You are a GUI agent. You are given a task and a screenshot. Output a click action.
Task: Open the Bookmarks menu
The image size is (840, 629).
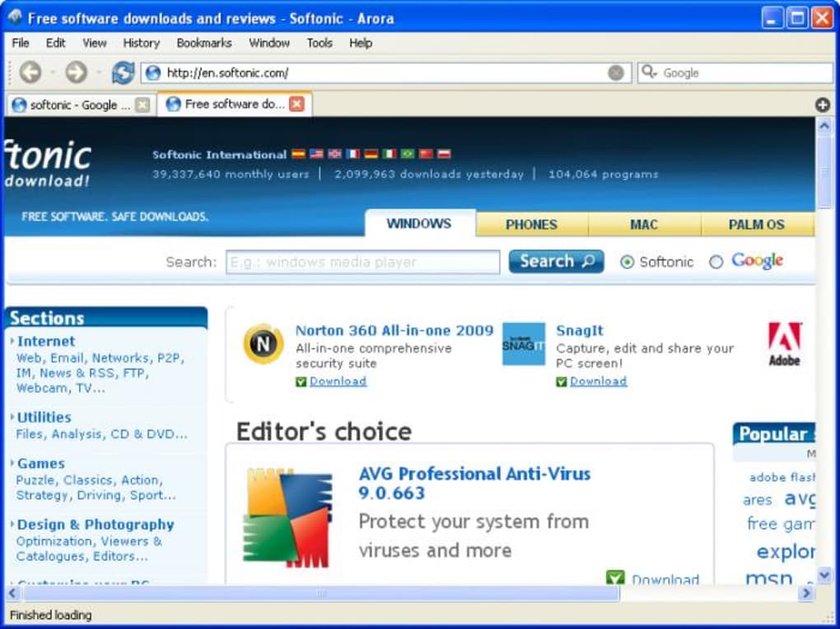pyautogui.click(x=204, y=43)
